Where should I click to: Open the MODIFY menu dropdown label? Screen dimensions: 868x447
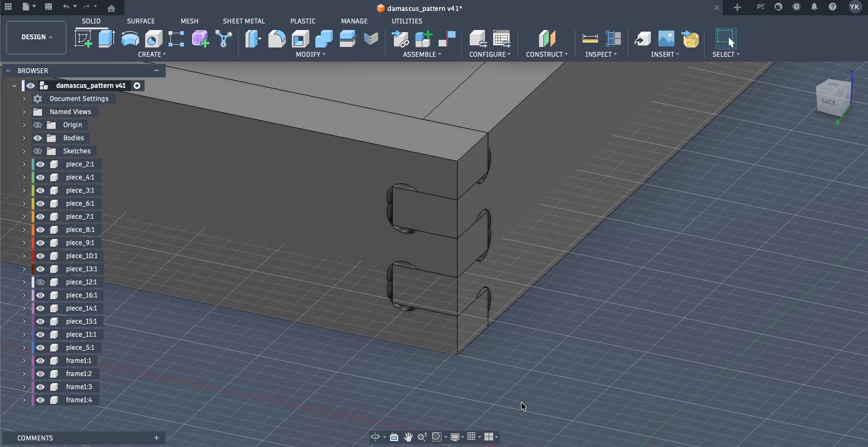click(310, 55)
